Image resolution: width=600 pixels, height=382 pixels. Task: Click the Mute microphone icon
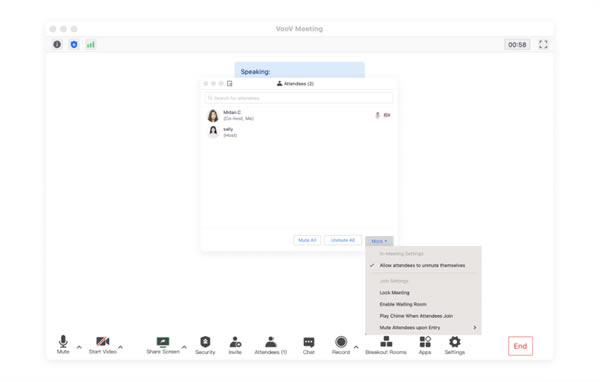[63, 341]
